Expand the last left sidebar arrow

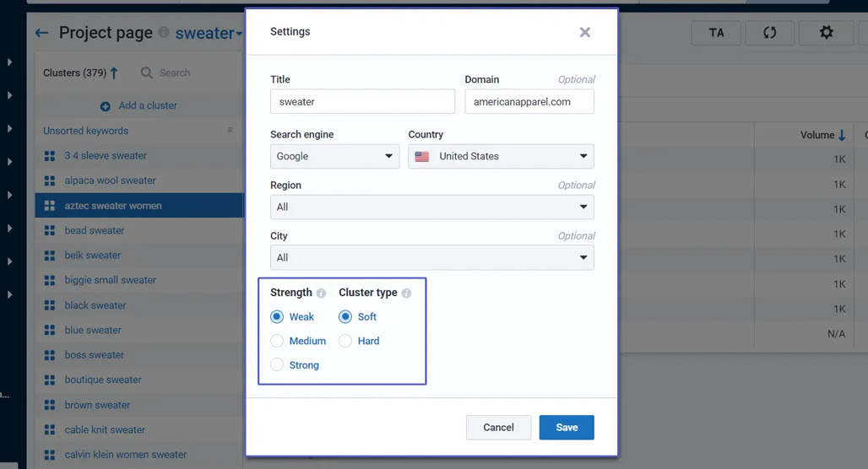tap(9, 294)
